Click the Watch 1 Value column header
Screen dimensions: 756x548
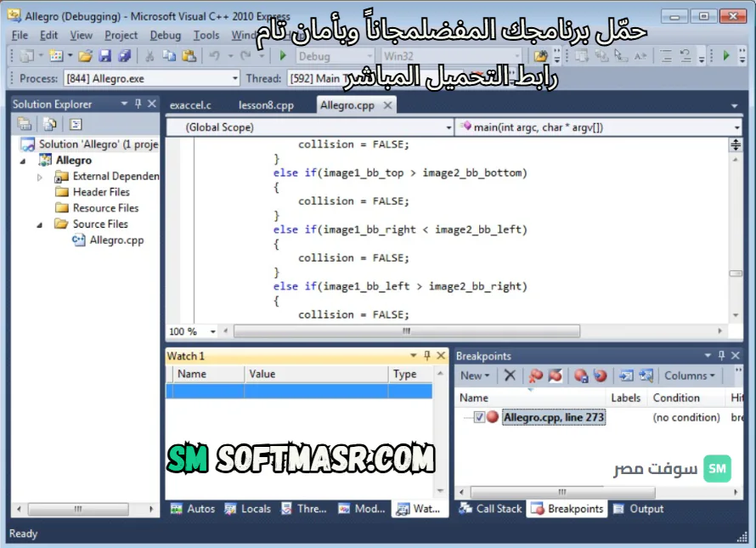316,374
